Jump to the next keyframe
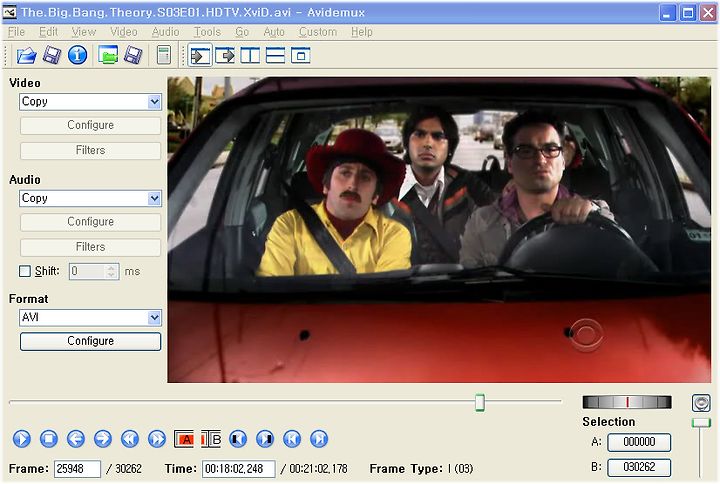Image resolution: width=720 pixels, height=484 pixels. [157, 439]
